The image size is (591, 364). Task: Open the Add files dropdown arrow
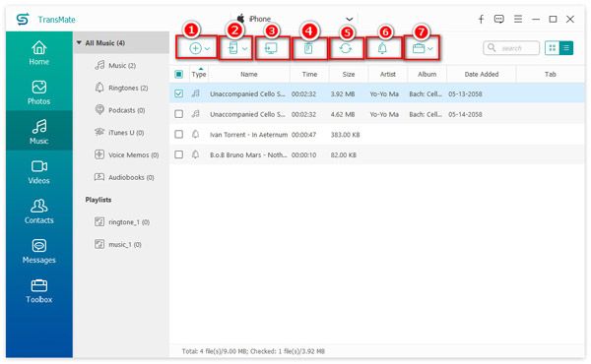(x=207, y=48)
